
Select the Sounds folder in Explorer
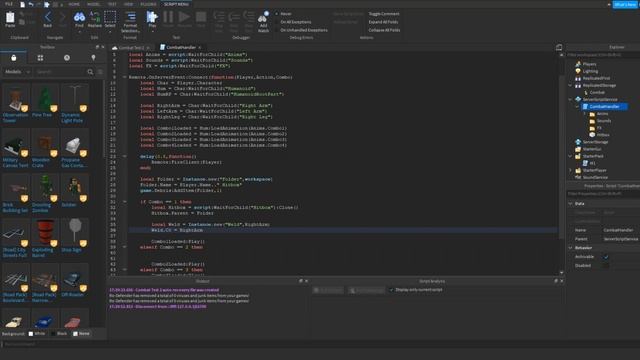click(x=603, y=121)
